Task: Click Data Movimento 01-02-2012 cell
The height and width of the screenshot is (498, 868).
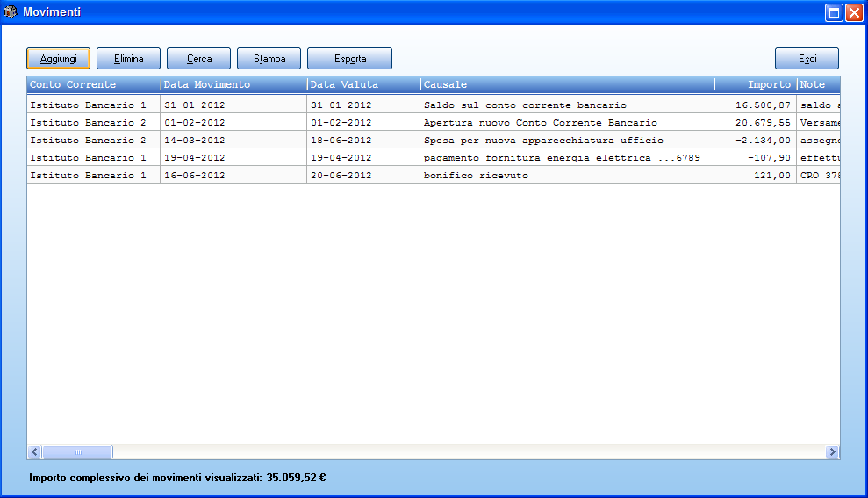Action: [x=233, y=122]
